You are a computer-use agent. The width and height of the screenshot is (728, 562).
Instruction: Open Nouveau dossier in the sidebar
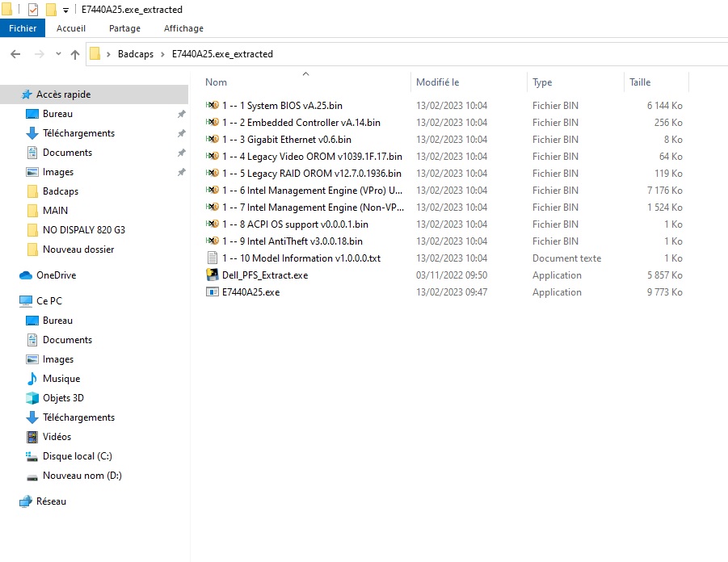tap(78, 250)
